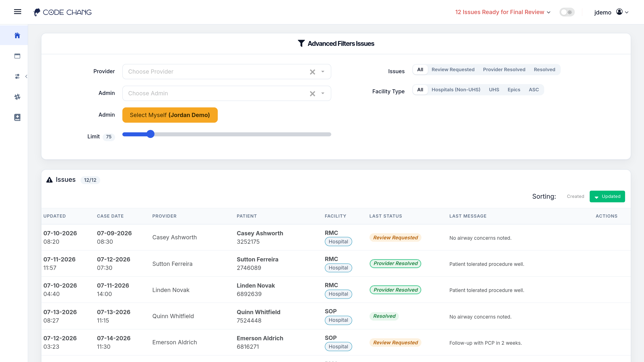Select All in Facility Type filter
This screenshot has height=362, width=644.
[420, 89]
